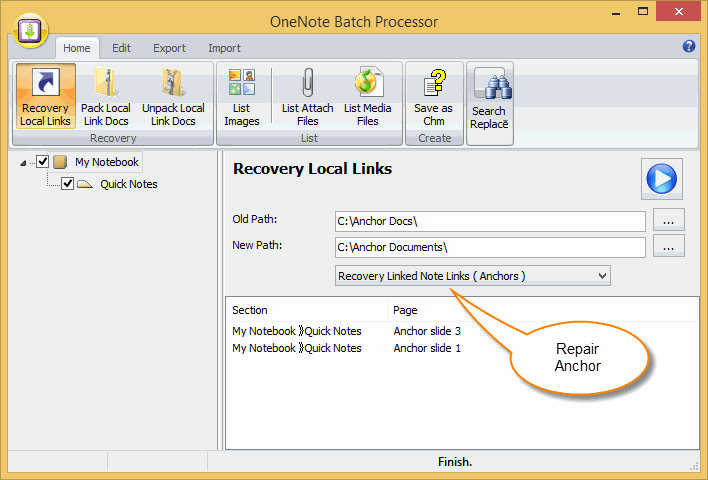The height and width of the screenshot is (480, 708).
Task: Open Search Replace tool
Action: [489, 103]
